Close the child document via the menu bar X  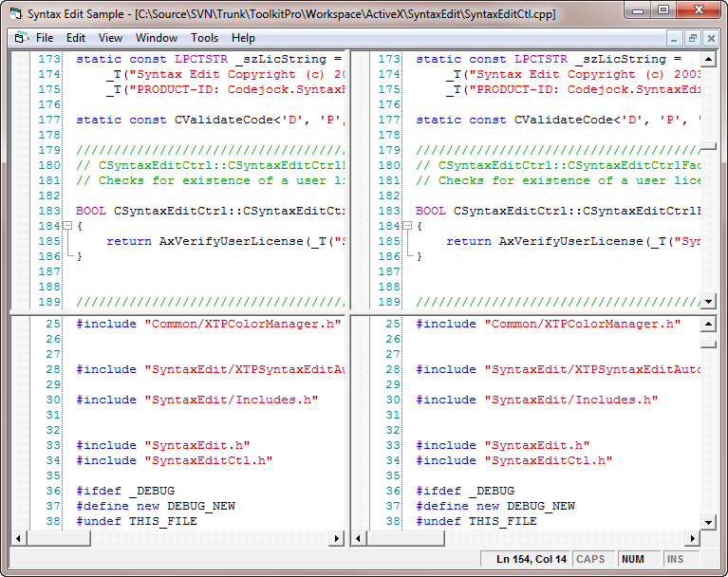711,38
